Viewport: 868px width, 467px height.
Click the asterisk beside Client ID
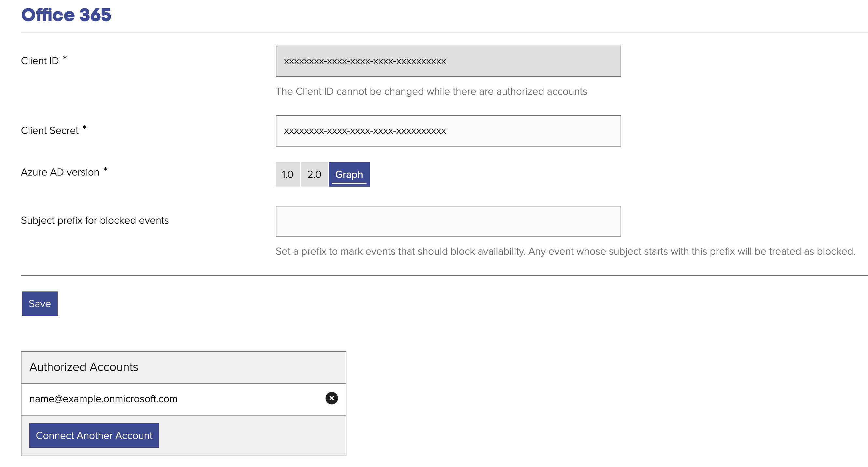click(65, 58)
